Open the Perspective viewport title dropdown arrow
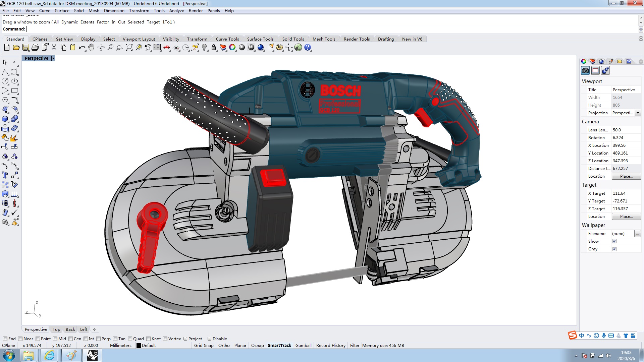Viewport: 644px width, 362px height. [x=53, y=58]
